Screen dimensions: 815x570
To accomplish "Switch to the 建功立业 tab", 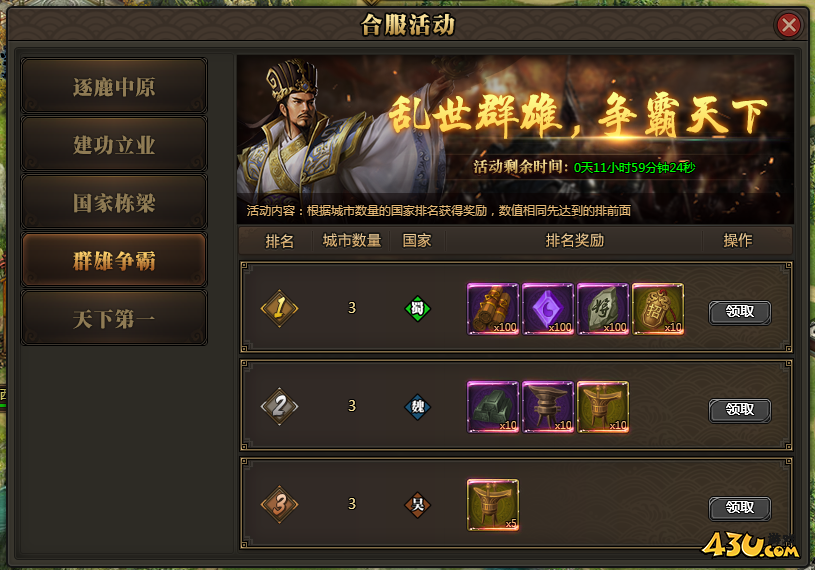I will pos(114,144).
